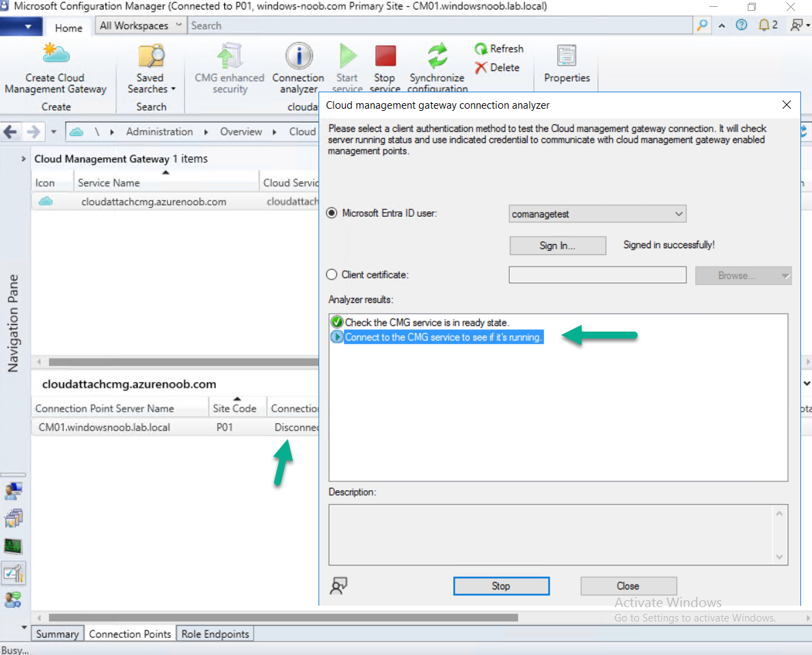This screenshot has width=812, height=655.
Task: Expand breadcrumb arrow after Overview
Action: tap(275, 132)
